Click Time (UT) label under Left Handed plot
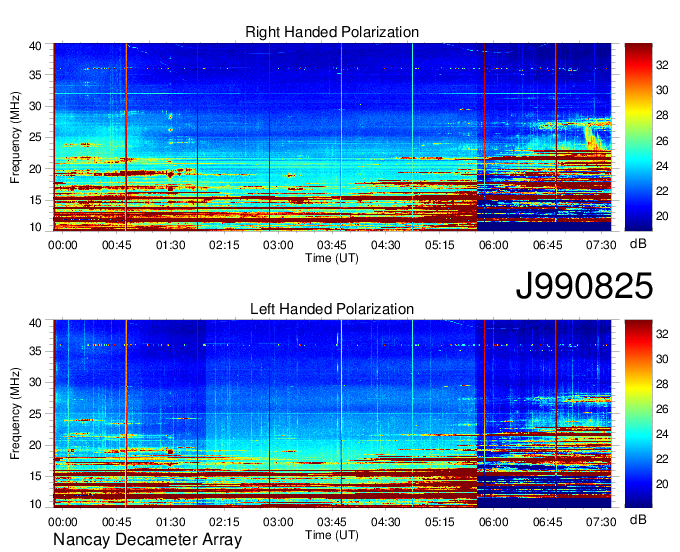The width and height of the screenshot is (680, 552). (332, 535)
